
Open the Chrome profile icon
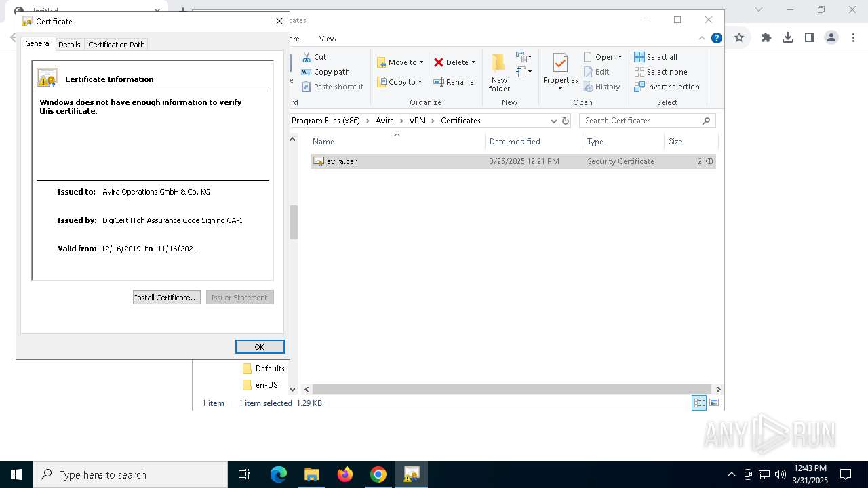831,37
